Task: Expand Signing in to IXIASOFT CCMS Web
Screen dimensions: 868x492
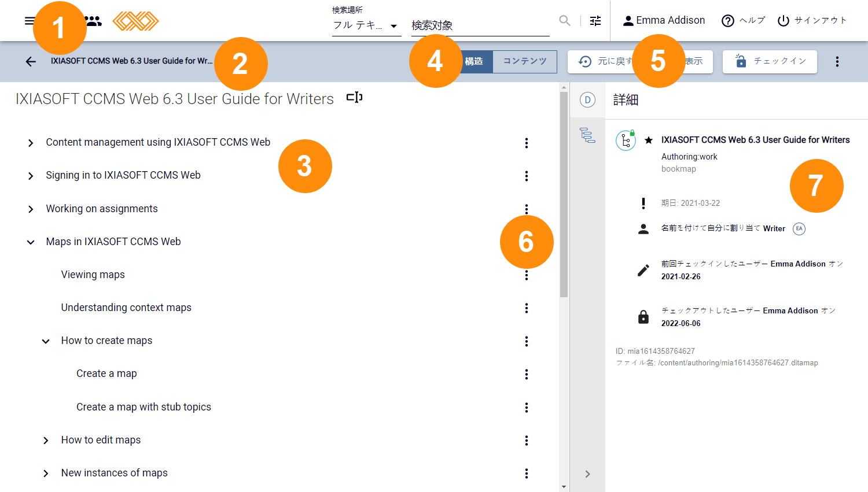Action: pyautogui.click(x=31, y=176)
